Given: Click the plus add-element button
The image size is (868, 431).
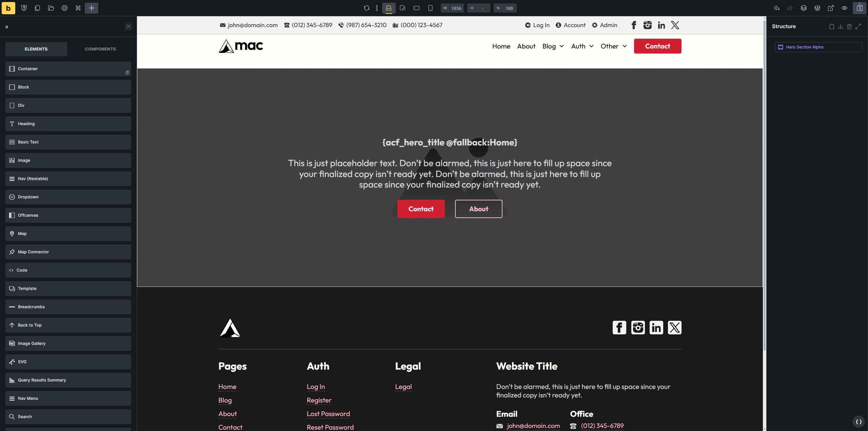Looking at the screenshot, I should click(92, 8).
